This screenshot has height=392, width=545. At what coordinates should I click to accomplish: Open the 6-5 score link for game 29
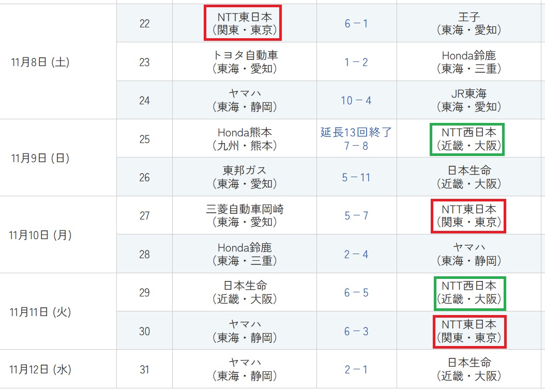356,293
